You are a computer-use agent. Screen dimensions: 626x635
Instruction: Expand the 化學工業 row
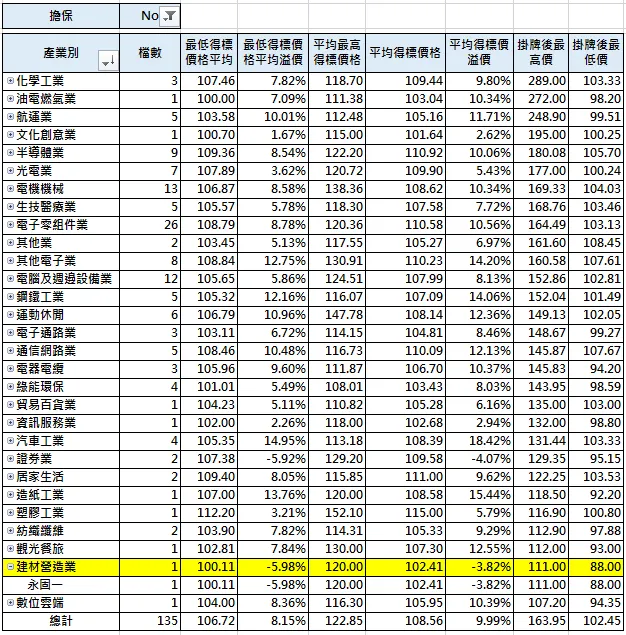tap(11, 81)
